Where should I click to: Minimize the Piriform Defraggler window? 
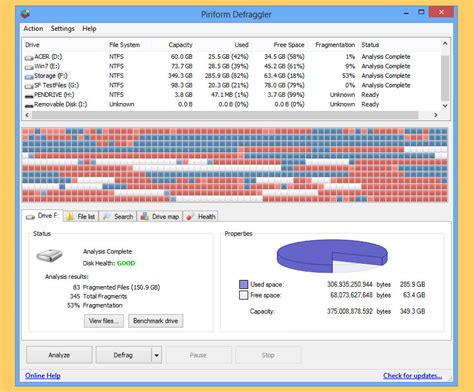pos(406,13)
